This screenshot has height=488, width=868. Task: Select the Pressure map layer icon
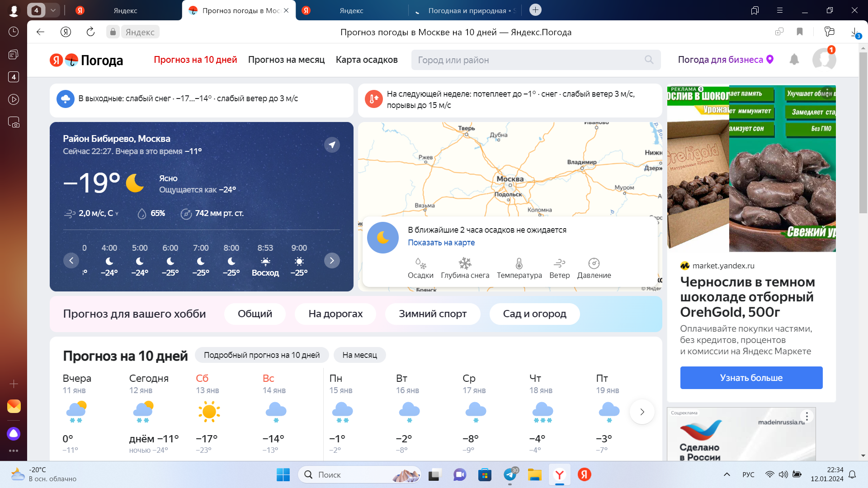594,263
